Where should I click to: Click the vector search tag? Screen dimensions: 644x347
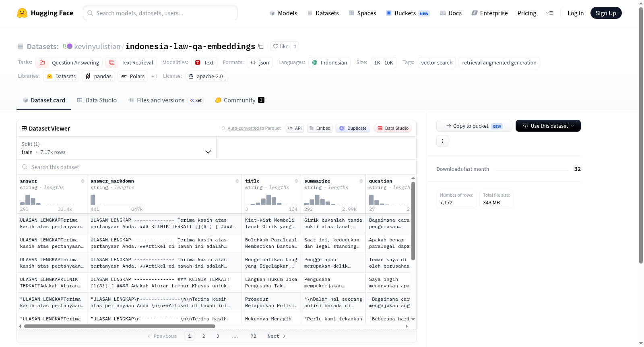[x=437, y=62]
